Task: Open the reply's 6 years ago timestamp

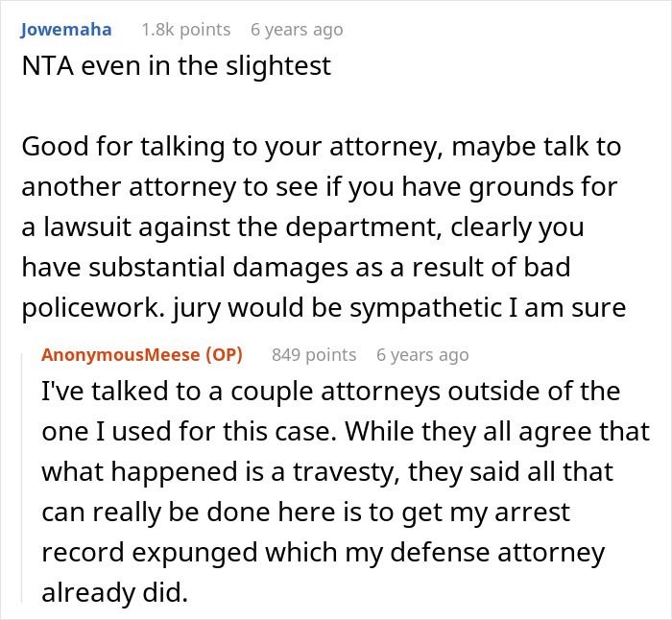Action: click(422, 355)
